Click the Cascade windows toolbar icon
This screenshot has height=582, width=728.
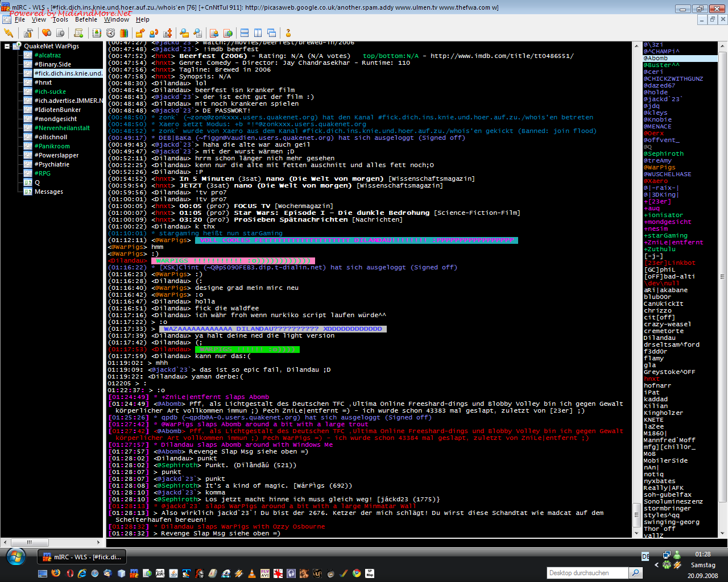pyautogui.click(x=272, y=33)
